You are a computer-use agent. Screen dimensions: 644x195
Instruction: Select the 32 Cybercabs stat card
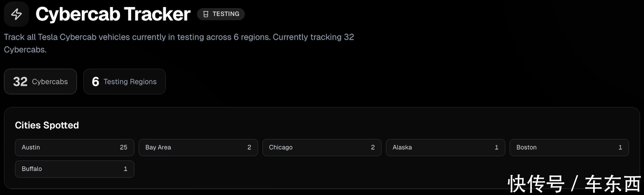40,82
